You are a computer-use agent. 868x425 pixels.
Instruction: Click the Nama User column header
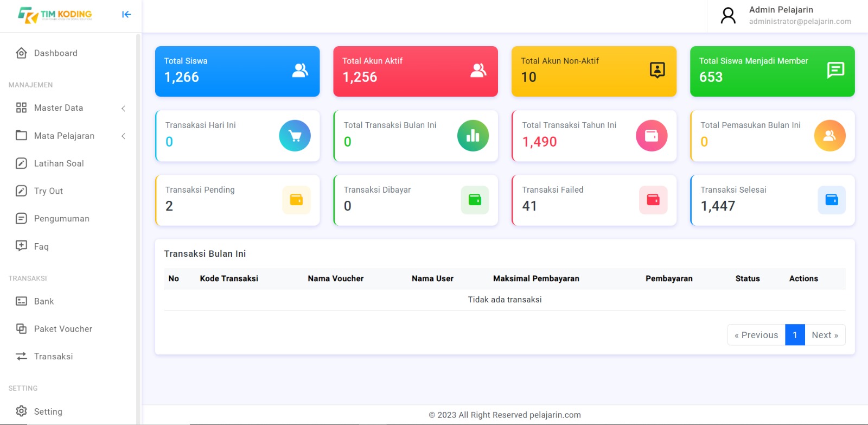click(x=432, y=278)
